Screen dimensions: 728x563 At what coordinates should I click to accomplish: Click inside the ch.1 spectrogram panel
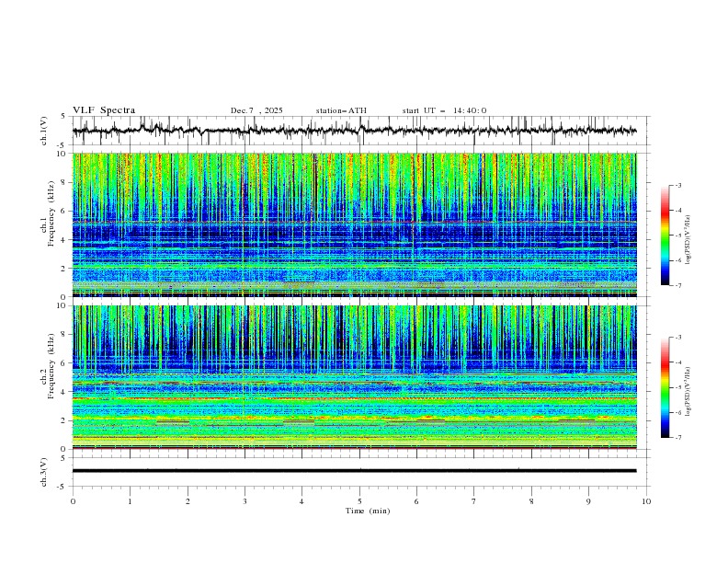coord(354,224)
